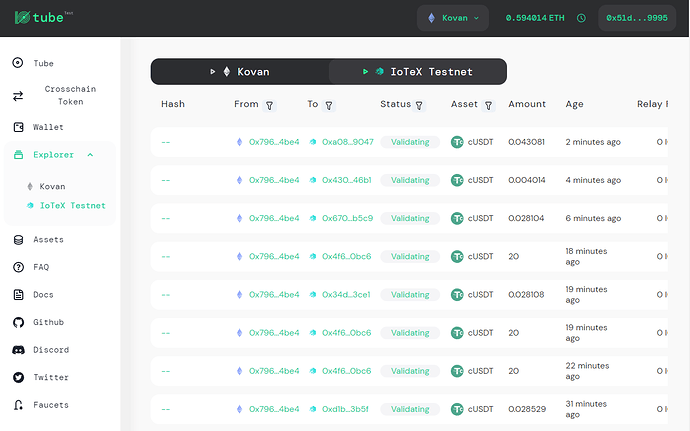The image size is (690, 431).
Task: Click the Faucets tap icon
Action: (18, 405)
